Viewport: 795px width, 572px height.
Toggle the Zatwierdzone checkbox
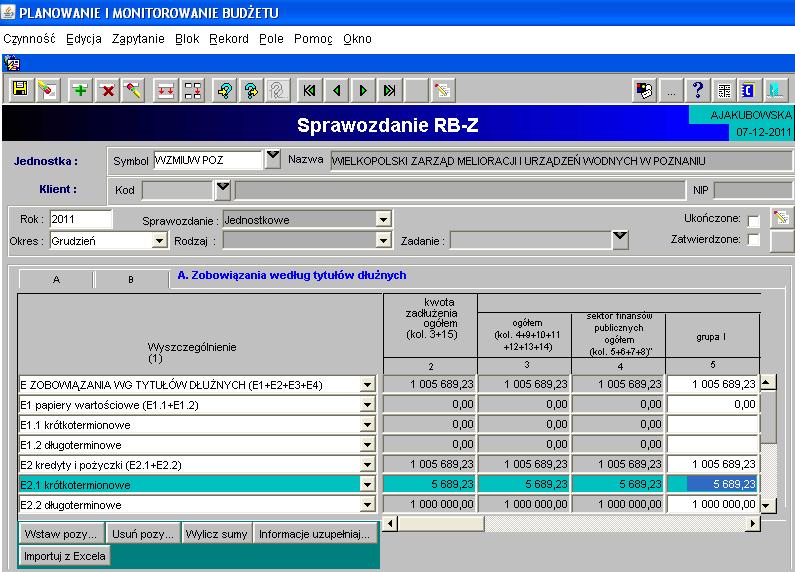(x=754, y=239)
